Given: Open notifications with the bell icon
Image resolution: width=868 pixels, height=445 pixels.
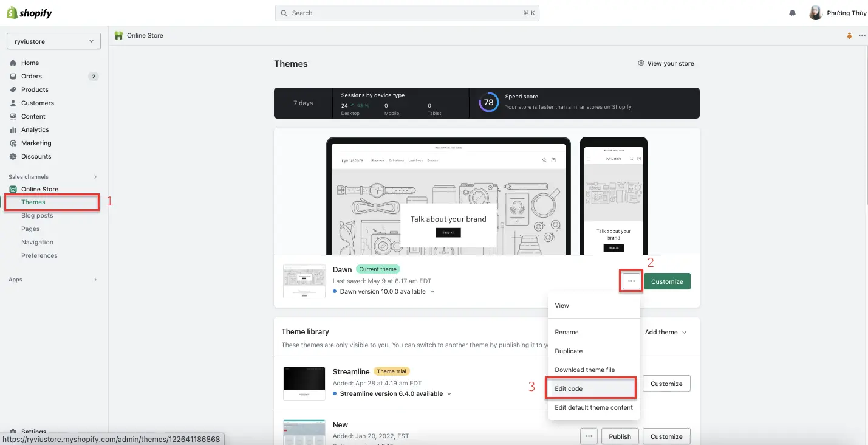Looking at the screenshot, I should click(x=792, y=12).
